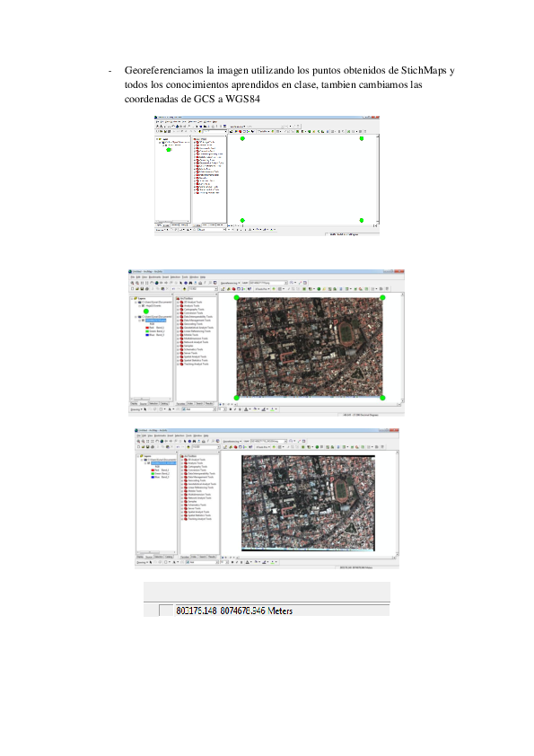Open Help menu in last screenshot
Image resolution: width=534 pixels, height=756 pixels.
coord(206,435)
